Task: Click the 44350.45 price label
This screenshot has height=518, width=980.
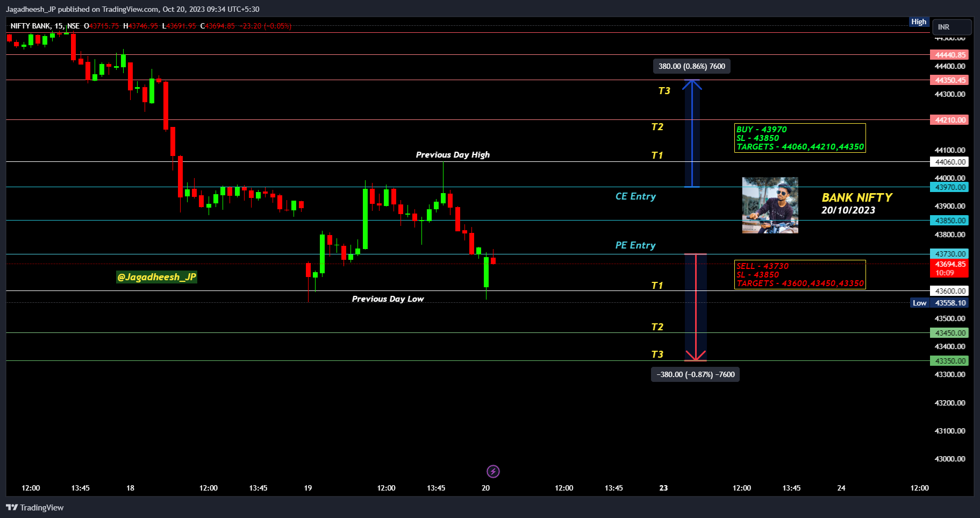Action: coord(949,80)
